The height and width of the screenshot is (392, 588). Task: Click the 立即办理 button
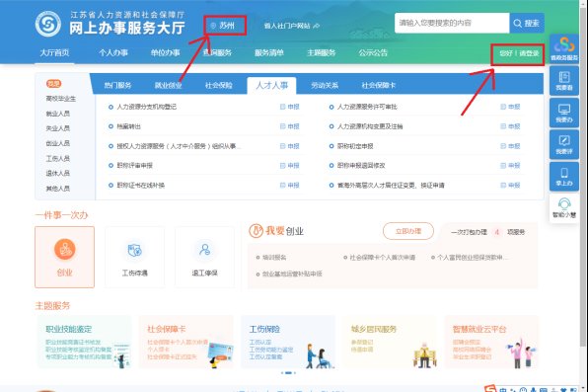(x=408, y=231)
